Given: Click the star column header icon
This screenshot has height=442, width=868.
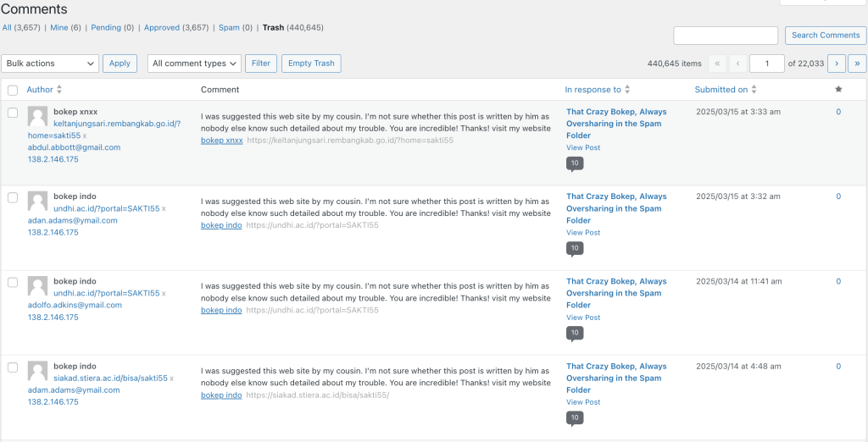Looking at the screenshot, I should point(838,90).
